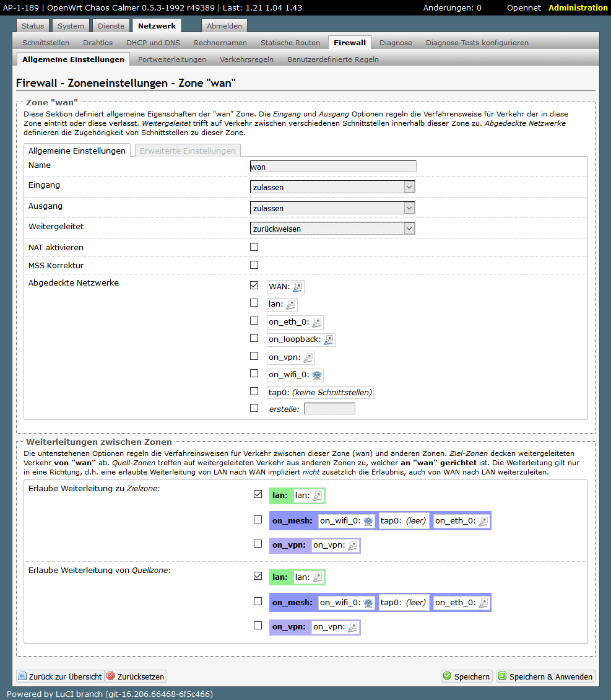Open the Ausgang policy dropdown
611x700 pixels.
(x=332, y=209)
